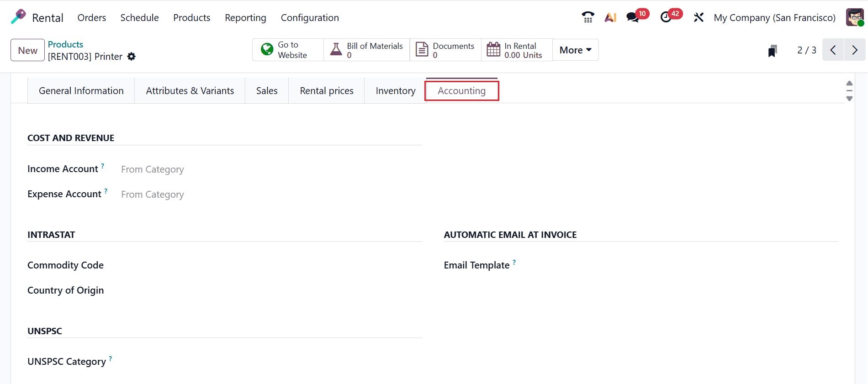Click the gear icon next to Printer
The height and width of the screenshot is (384, 868).
point(132,57)
